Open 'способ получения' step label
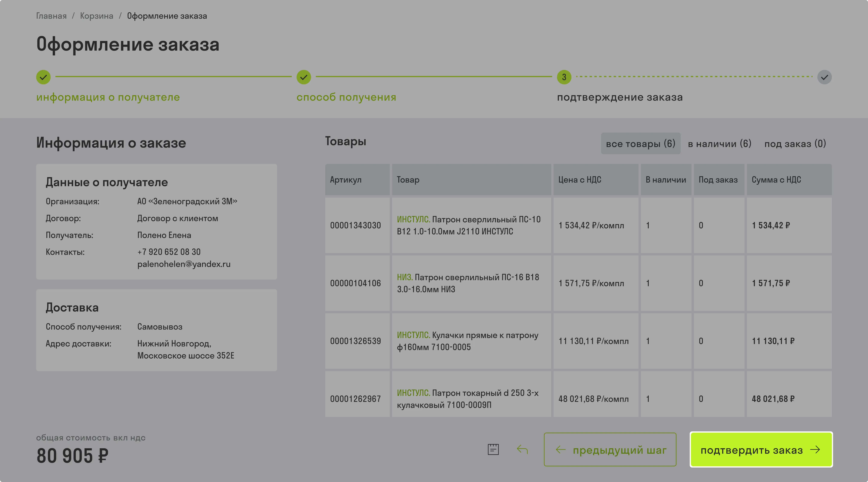868x482 pixels. [x=346, y=97]
